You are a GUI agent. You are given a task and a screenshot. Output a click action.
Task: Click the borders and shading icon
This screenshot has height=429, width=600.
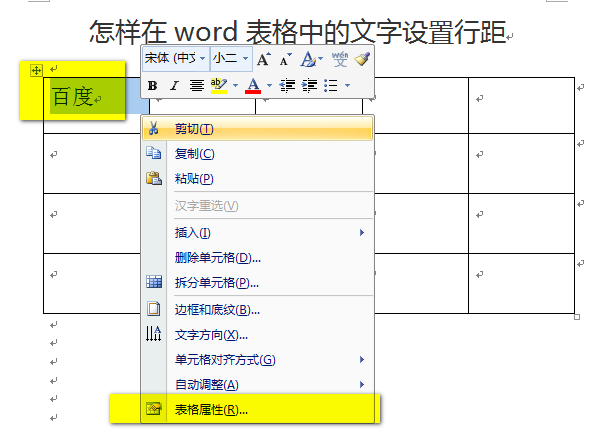pos(154,308)
